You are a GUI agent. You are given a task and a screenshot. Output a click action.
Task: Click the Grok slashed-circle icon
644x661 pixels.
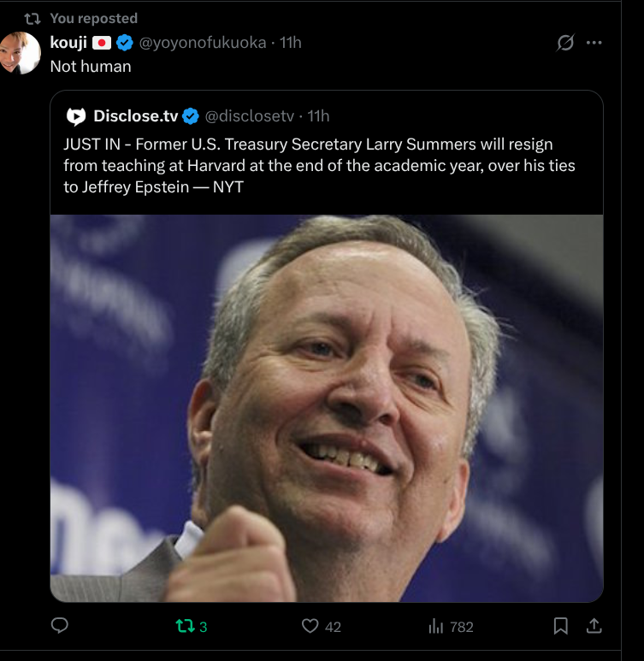(x=565, y=43)
